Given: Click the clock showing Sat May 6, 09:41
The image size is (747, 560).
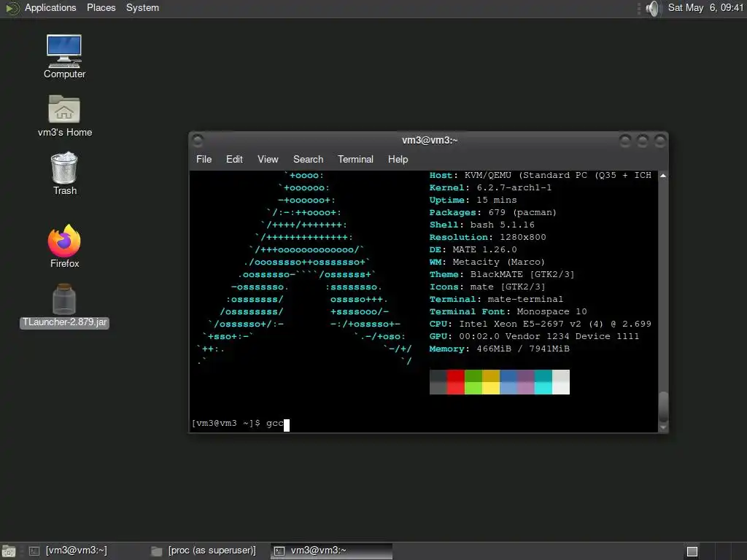Looking at the screenshot, I should click(705, 7).
